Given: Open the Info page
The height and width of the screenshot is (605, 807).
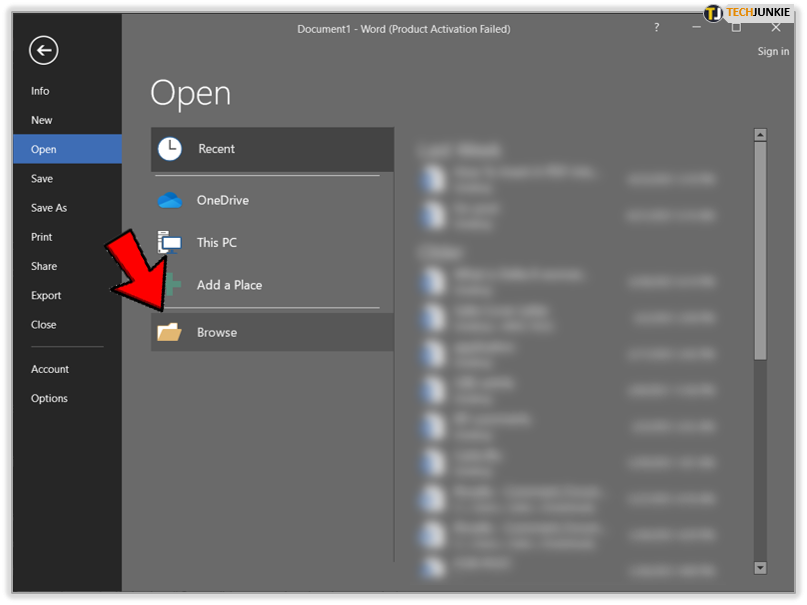Looking at the screenshot, I should point(40,91).
